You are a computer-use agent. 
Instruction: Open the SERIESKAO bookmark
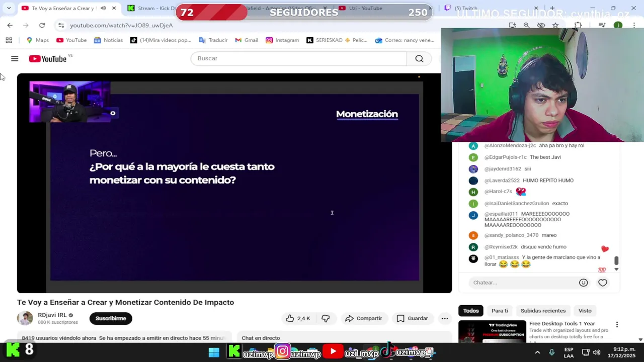pyautogui.click(x=337, y=40)
